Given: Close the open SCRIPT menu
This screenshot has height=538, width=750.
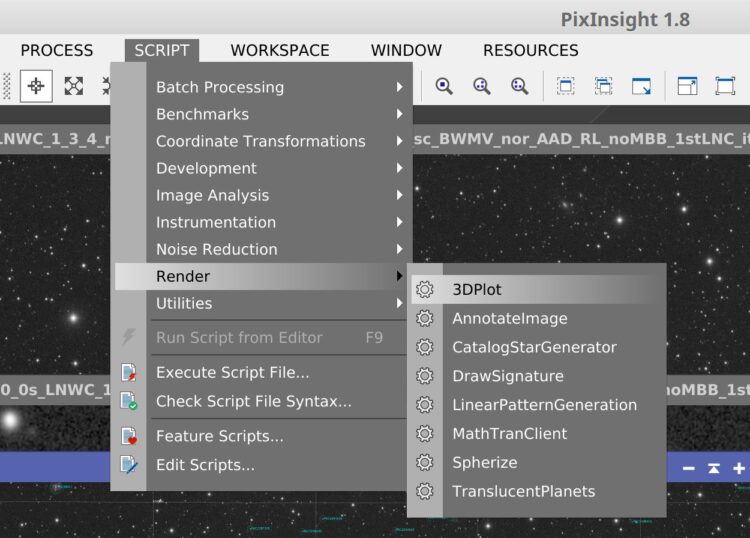Looking at the screenshot, I should click(162, 50).
